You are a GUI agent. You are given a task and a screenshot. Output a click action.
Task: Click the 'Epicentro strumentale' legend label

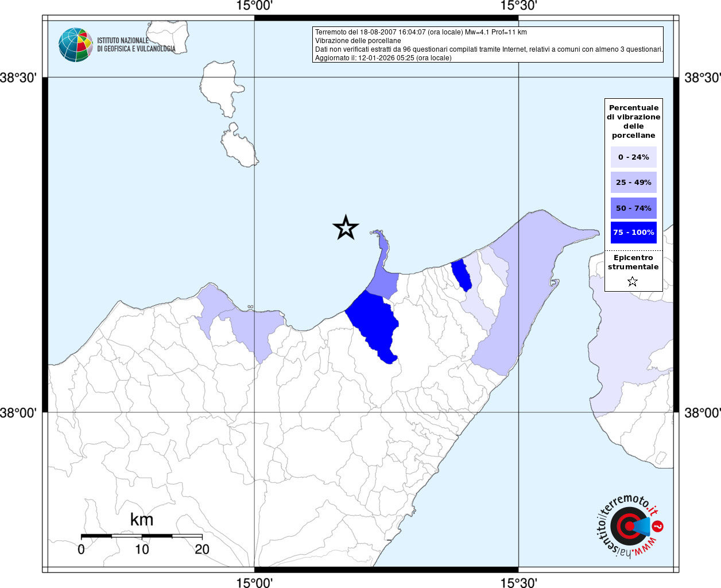(x=633, y=262)
